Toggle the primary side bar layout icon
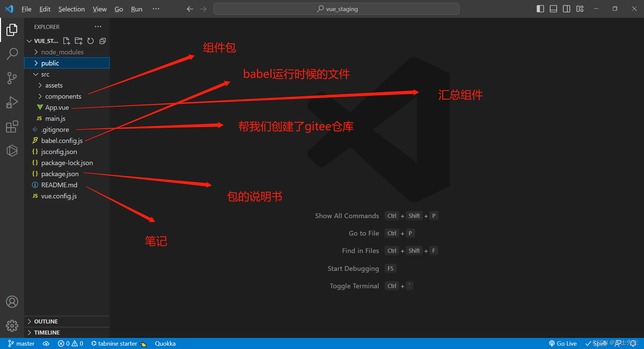The image size is (644, 349). (x=540, y=9)
